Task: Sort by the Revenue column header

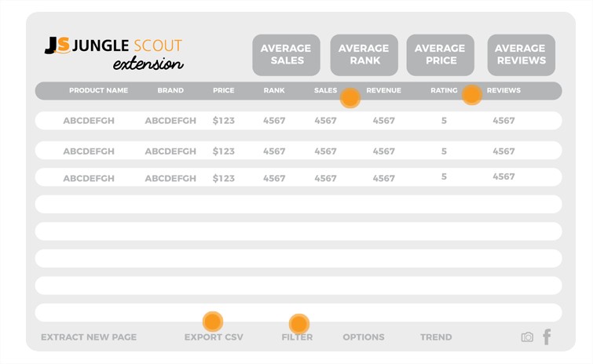Action: point(383,90)
